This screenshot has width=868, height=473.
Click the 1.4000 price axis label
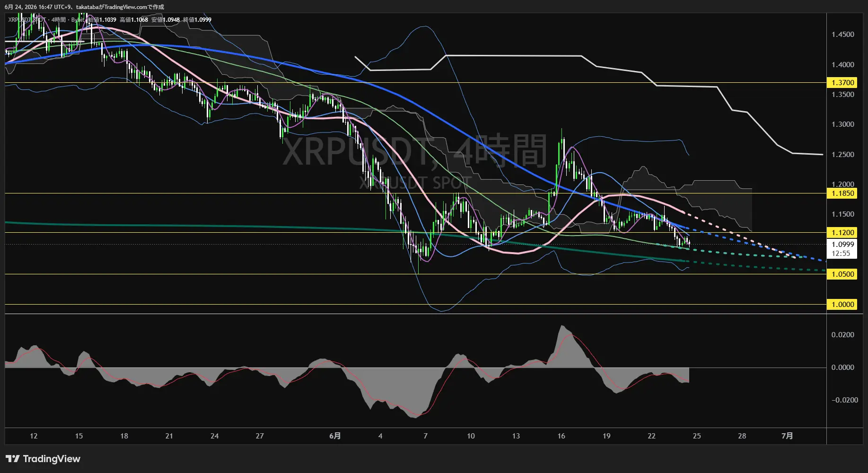coord(843,65)
